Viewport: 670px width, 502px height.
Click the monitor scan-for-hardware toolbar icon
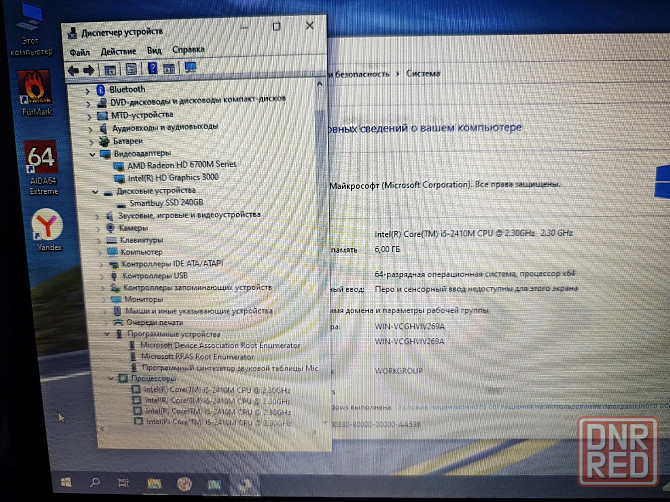pos(190,68)
